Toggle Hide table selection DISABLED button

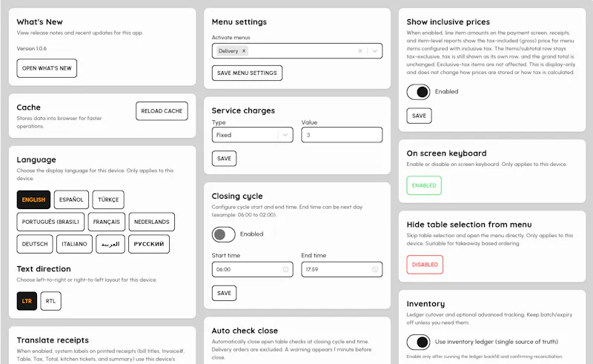point(425,265)
